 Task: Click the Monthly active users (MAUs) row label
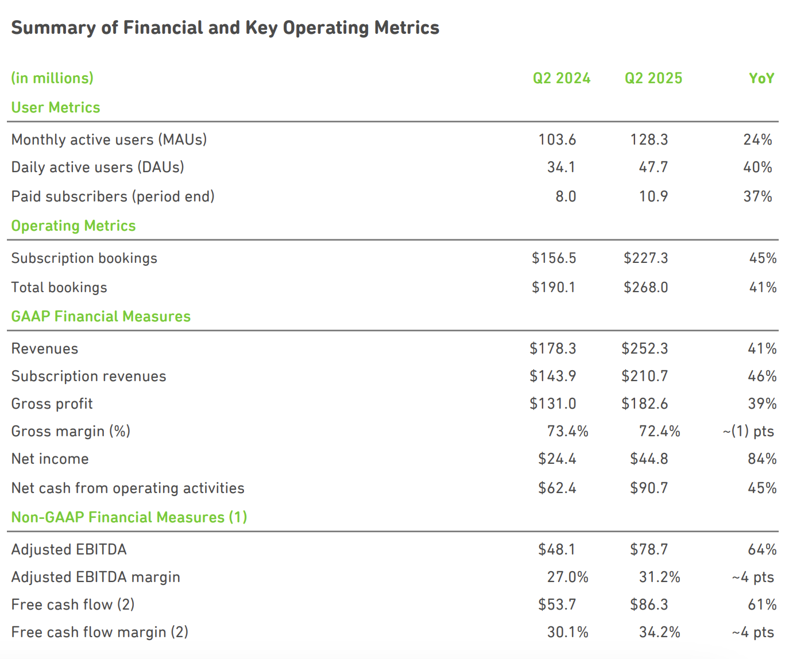109,139
